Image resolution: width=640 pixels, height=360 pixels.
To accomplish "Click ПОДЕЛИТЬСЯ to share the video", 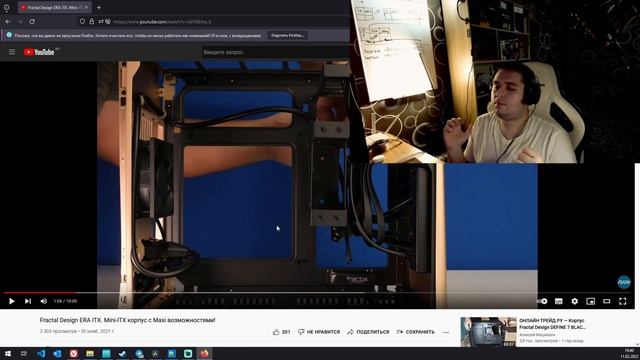I will [x=368, y=332].
